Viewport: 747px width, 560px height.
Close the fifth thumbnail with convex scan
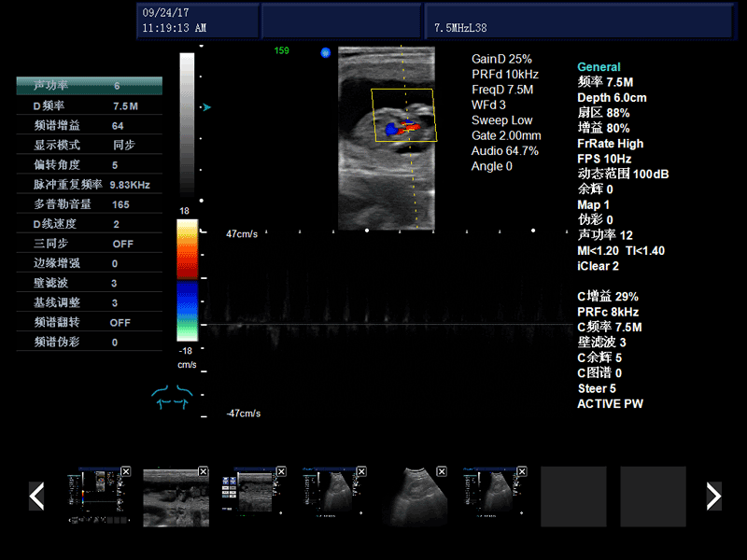pos(442,471)
